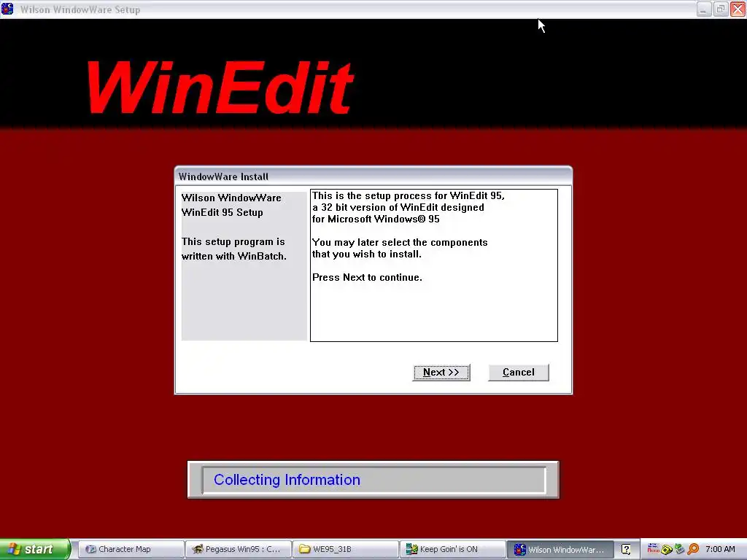
Task: Click the 'Wilson WindowWare' heading in the dialog
Action: coord(231,198)
